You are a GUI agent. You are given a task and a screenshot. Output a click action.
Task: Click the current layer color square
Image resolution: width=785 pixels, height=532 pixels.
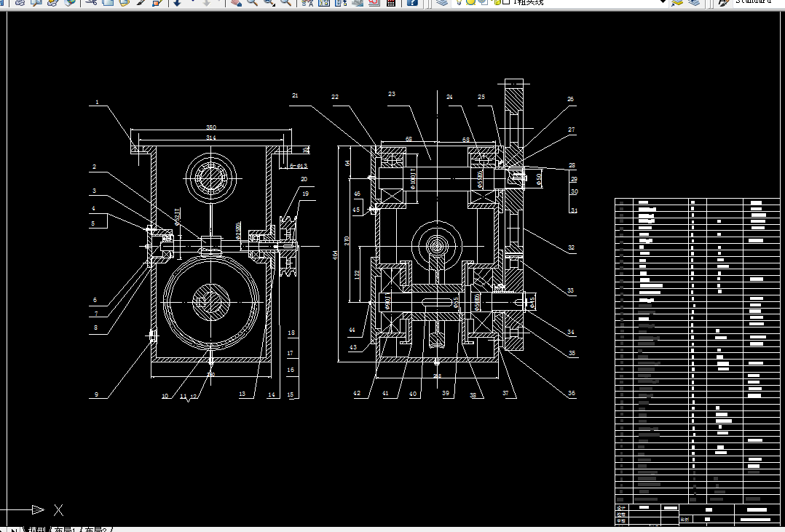[506, 2]
